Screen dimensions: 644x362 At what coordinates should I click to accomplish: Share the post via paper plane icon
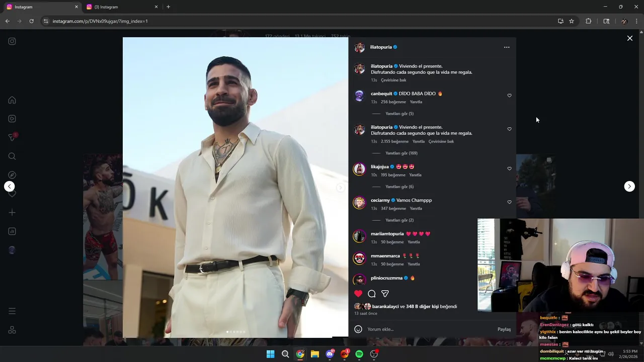[385, 294]
